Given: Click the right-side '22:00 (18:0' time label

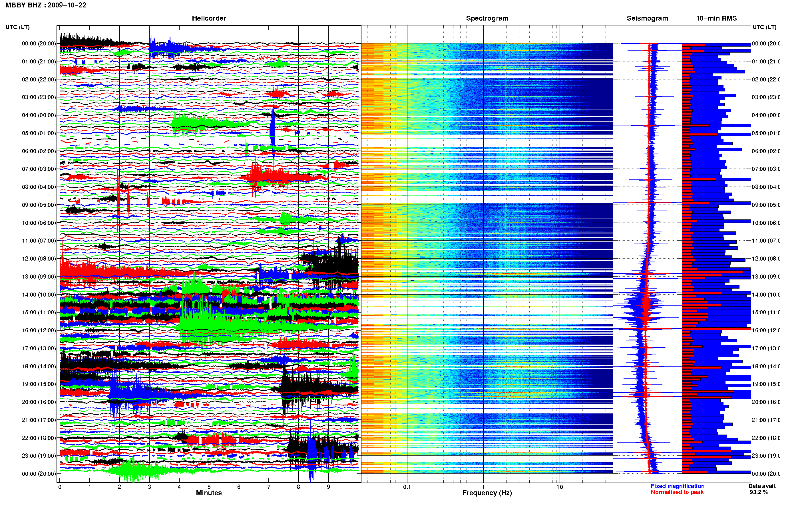Looking at the screenshot, I should [766, 438].
